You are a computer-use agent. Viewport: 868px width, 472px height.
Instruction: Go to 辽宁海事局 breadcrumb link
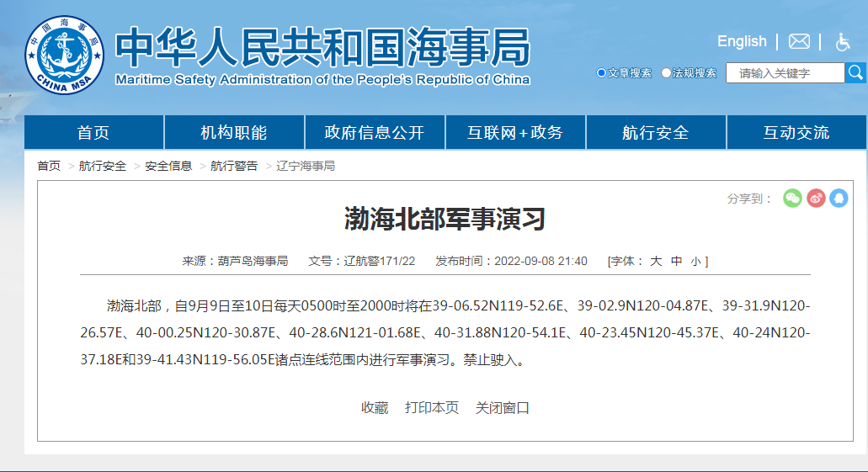[x=306, y=166]
